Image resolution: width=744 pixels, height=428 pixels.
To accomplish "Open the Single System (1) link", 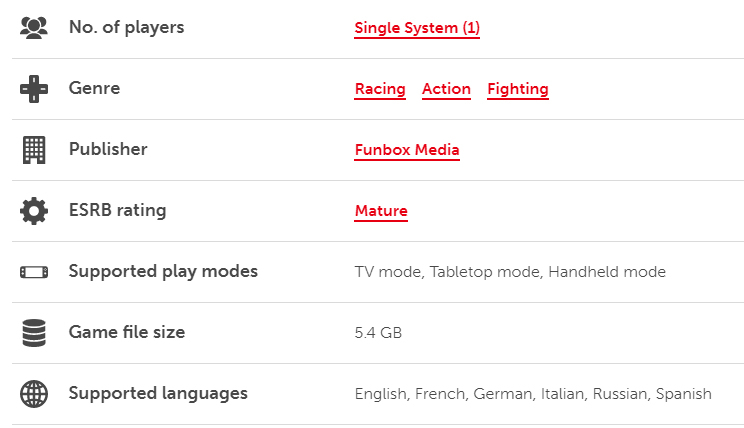I will pyautogui.click(x=417, y=28).
